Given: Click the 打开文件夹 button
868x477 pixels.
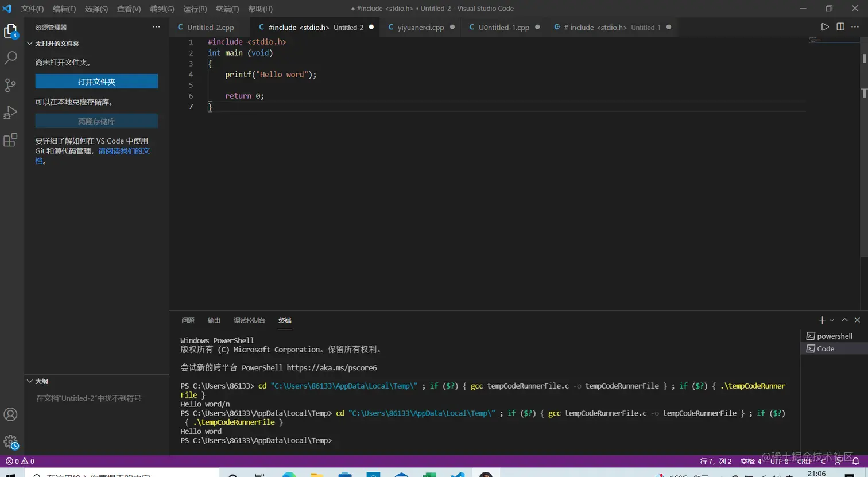Looking at the screenshot, I should pyautogui.click(x=96, y=82).
